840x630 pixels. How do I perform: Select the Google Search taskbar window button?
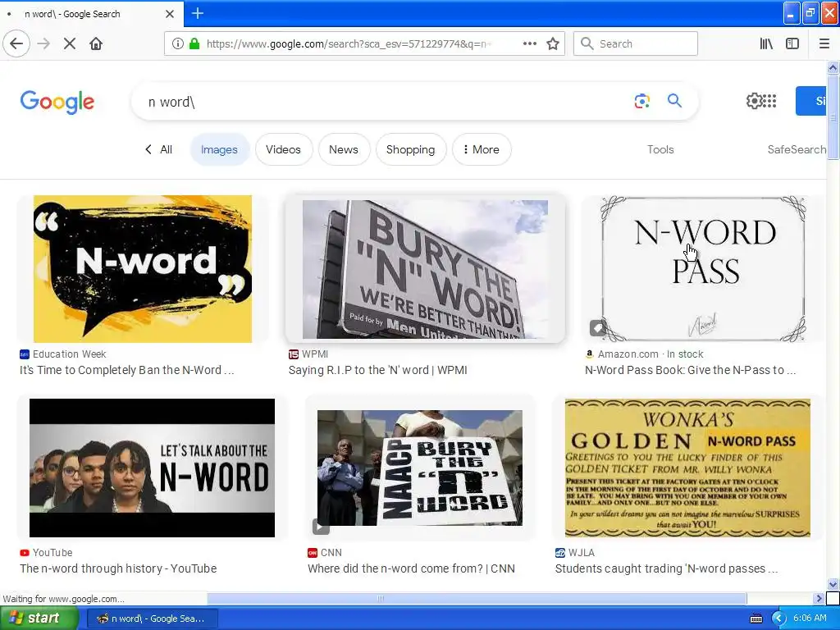tap(153, 619)
